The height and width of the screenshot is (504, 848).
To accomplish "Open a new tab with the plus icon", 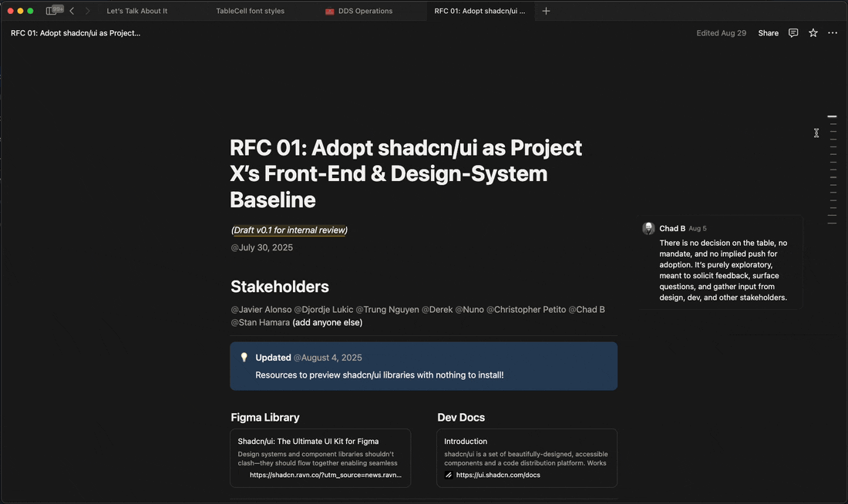I will pyautogui.click(x=546, y=11).
